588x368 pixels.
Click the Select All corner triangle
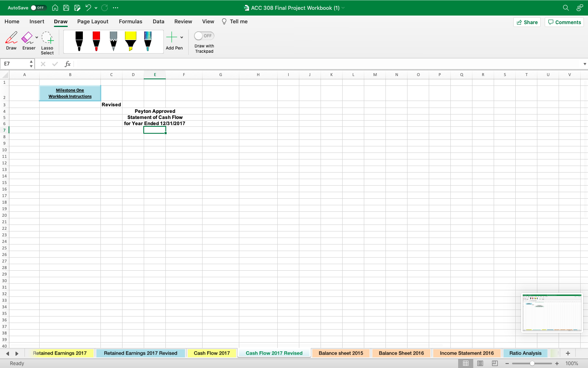5,75
